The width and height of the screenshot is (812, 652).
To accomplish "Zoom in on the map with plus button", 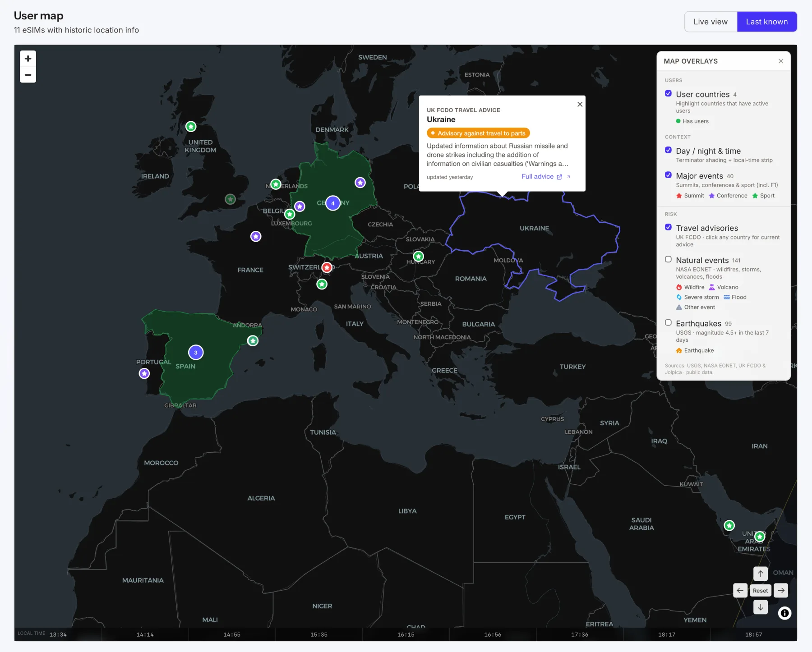I will (28, 59).
